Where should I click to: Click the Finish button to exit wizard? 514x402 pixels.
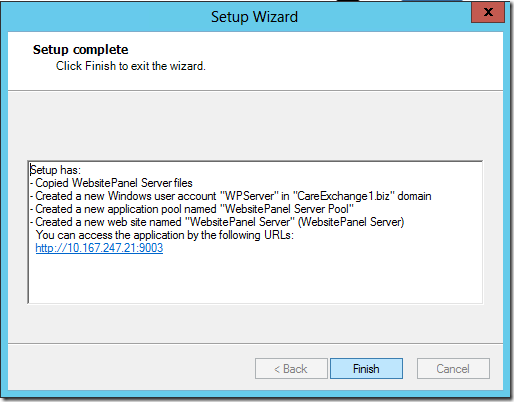(x=366, y=369)
